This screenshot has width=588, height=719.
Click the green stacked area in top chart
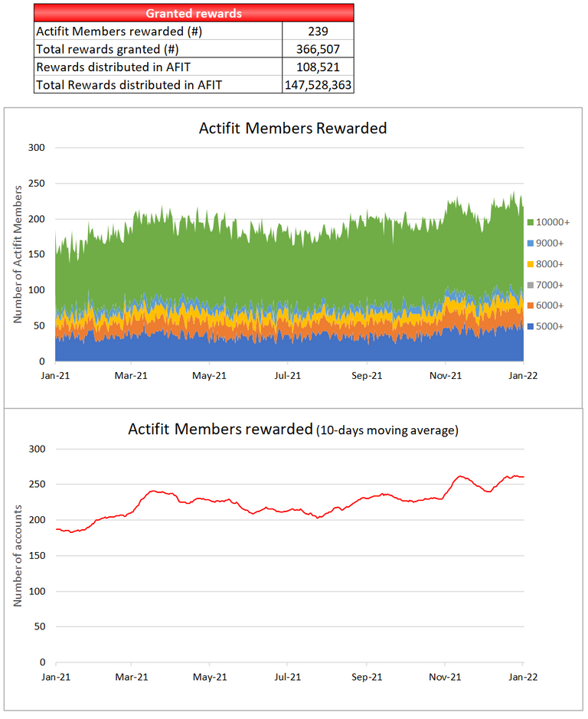coord(289,261)
